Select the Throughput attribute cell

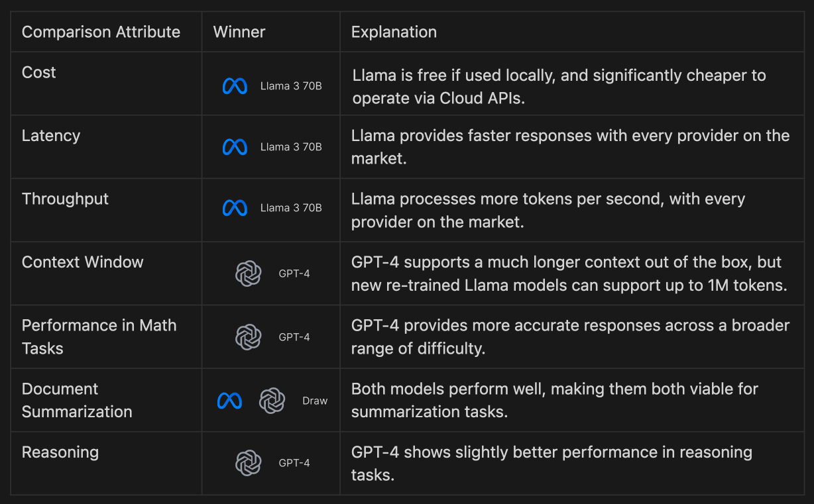click(x=65, y=199)
